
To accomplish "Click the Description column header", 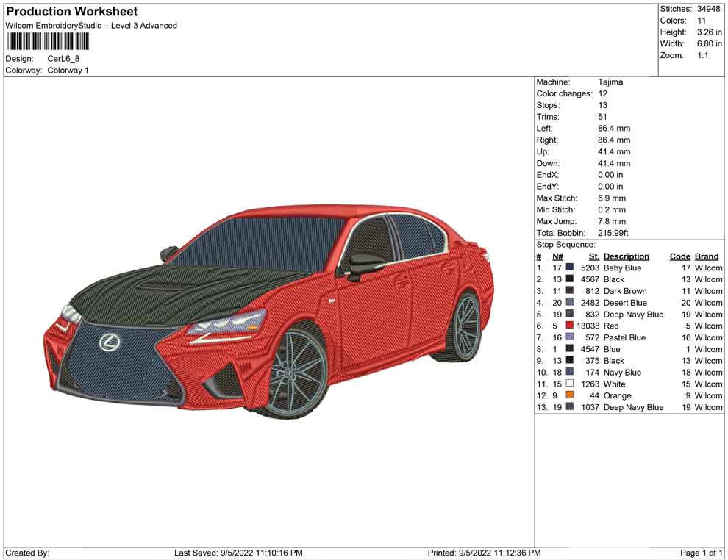I will click(626, 256).
